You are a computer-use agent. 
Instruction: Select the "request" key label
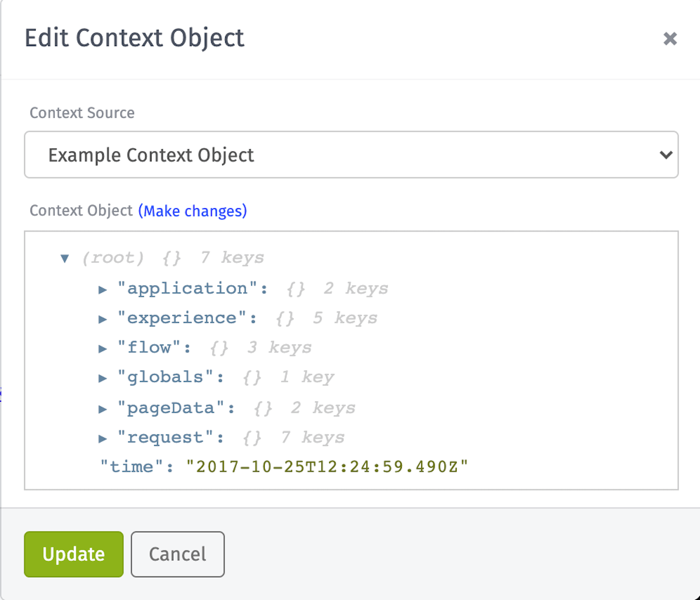tap(165, 438)
